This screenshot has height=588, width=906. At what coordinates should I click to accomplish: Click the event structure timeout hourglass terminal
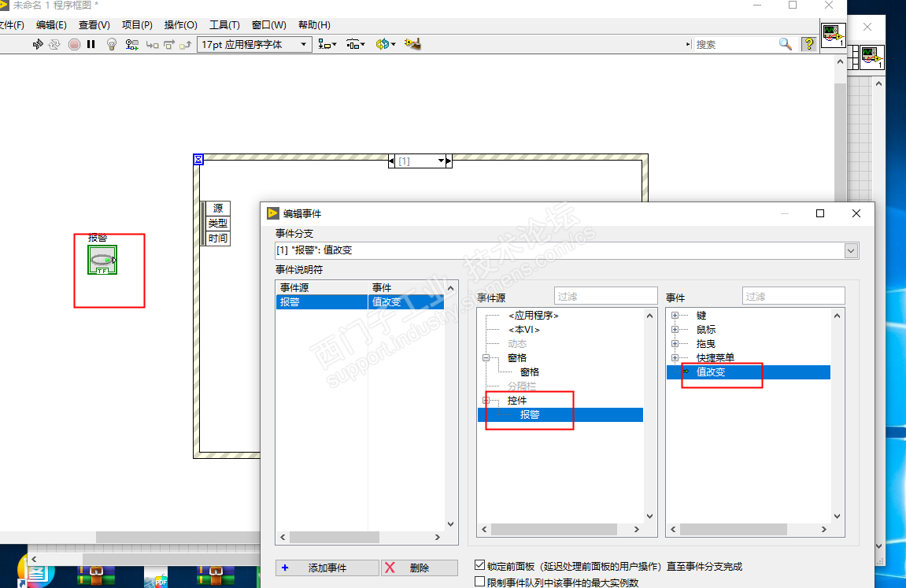click(198, 160)
